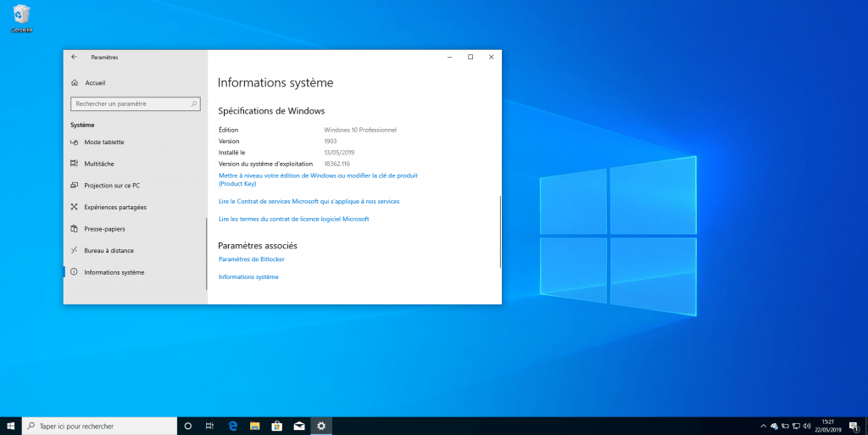Image resolution: width=868 pixels, height=435 pixels.
Task: Open Microsoft Store from the taskbar
Action: point(277,427)
